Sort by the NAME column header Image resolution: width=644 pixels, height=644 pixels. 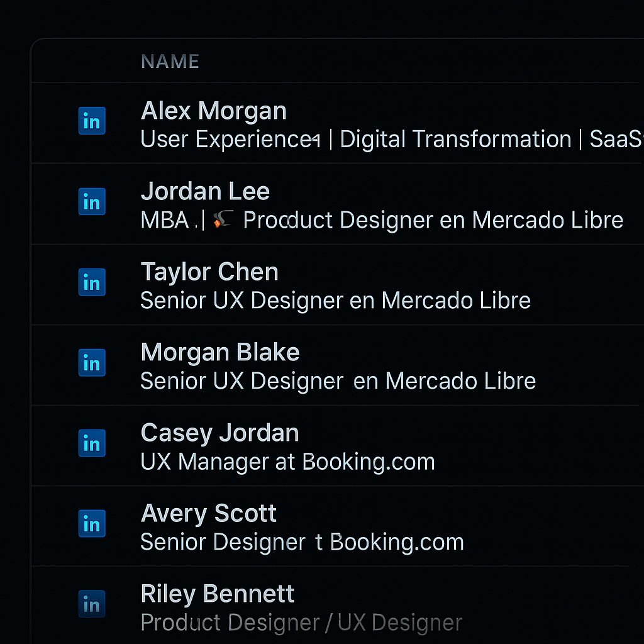[x=170, y=62]
